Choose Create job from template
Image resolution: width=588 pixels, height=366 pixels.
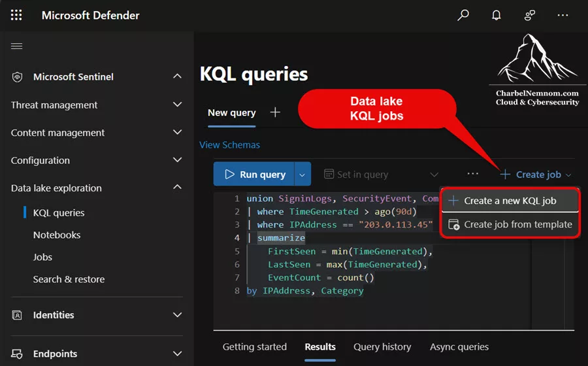click(510, 224)
